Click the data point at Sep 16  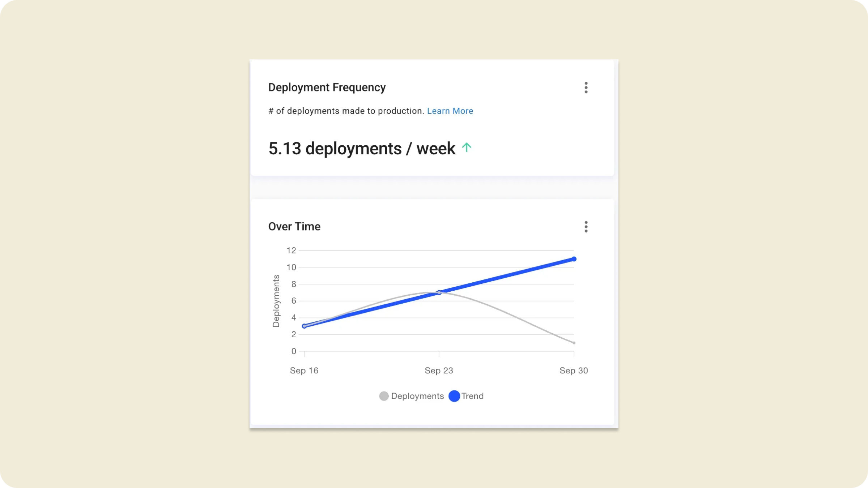[304, 326]
